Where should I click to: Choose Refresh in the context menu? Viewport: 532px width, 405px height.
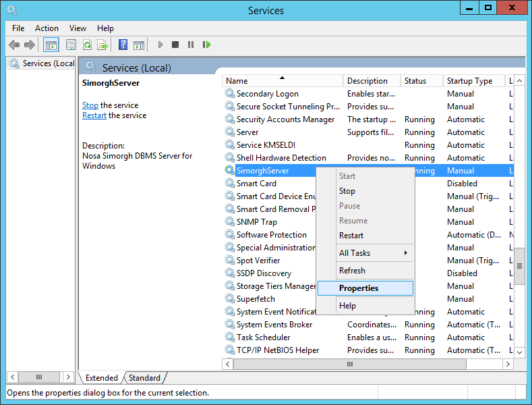pos(365,271)
